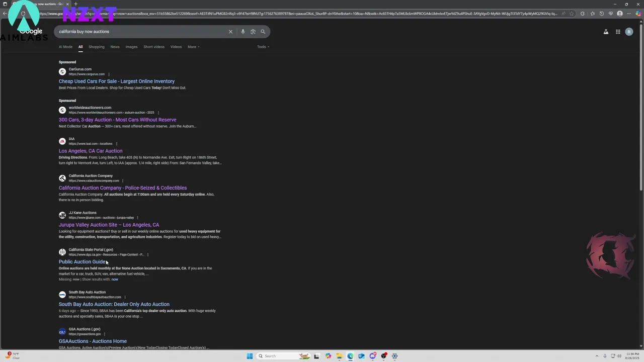Switch to the Images tab

coord(131,47)
